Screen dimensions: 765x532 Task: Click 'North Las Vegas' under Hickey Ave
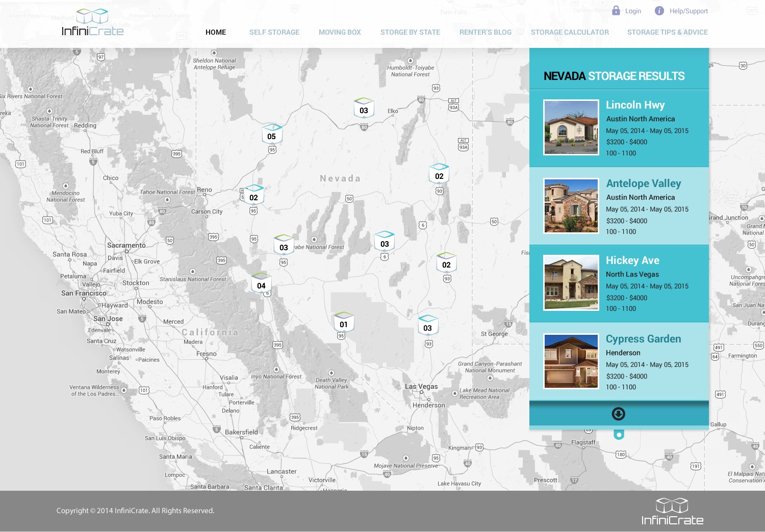coord(632,274)
